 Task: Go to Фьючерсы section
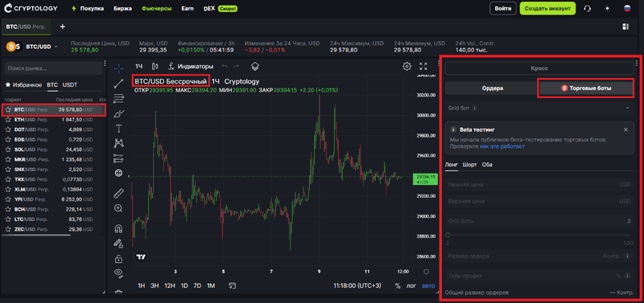pos(156,8)
